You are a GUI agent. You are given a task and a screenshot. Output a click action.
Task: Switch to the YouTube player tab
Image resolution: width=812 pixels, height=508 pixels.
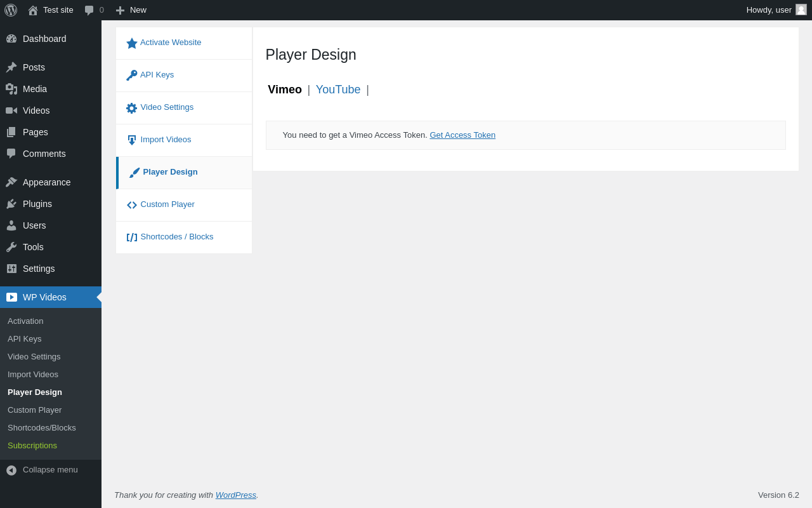point(338,90)
